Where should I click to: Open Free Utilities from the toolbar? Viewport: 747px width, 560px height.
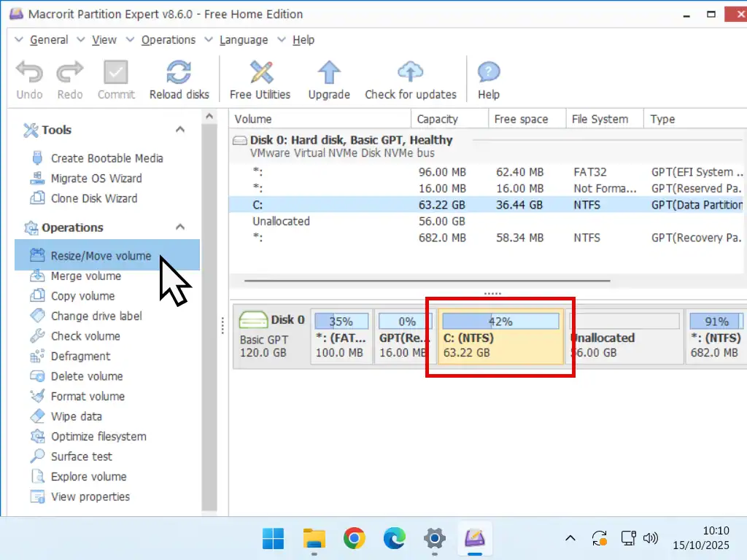pyautogui.click(x=260, y=74)
